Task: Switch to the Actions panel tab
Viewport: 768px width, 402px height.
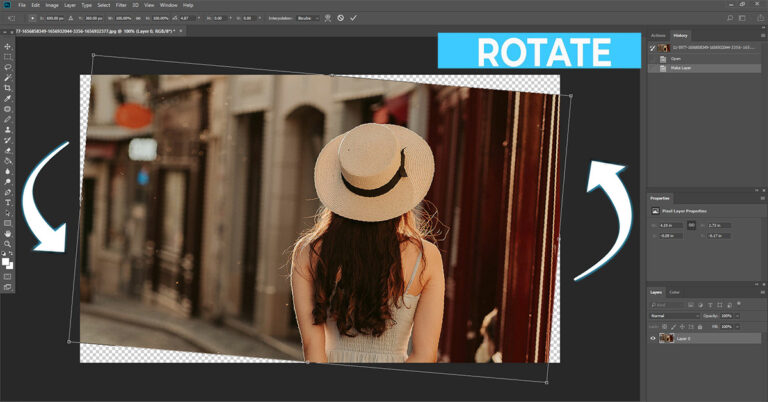Action: click(x=657, y=36)
